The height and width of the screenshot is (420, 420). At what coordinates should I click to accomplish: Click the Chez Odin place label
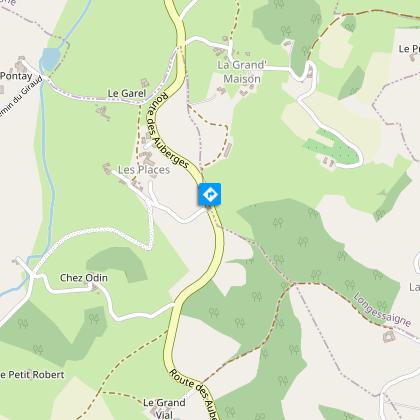[x=84, y=278]
